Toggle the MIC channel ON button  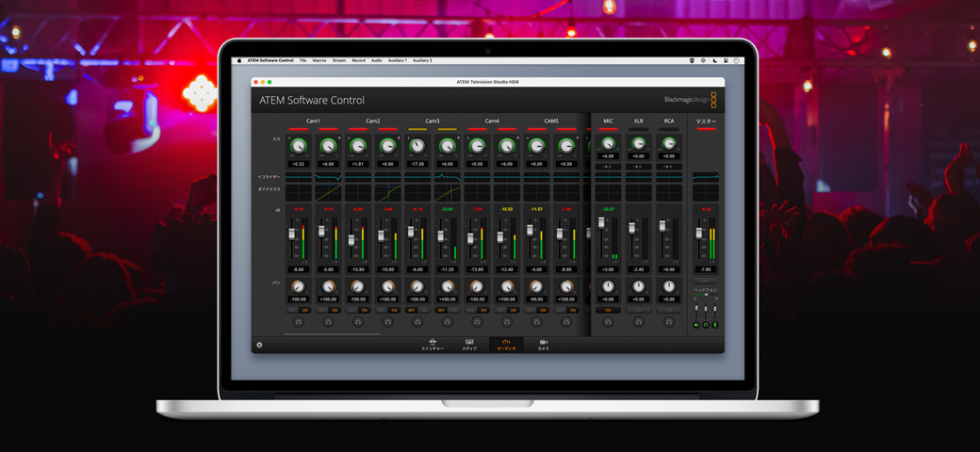tap(608, 310)
